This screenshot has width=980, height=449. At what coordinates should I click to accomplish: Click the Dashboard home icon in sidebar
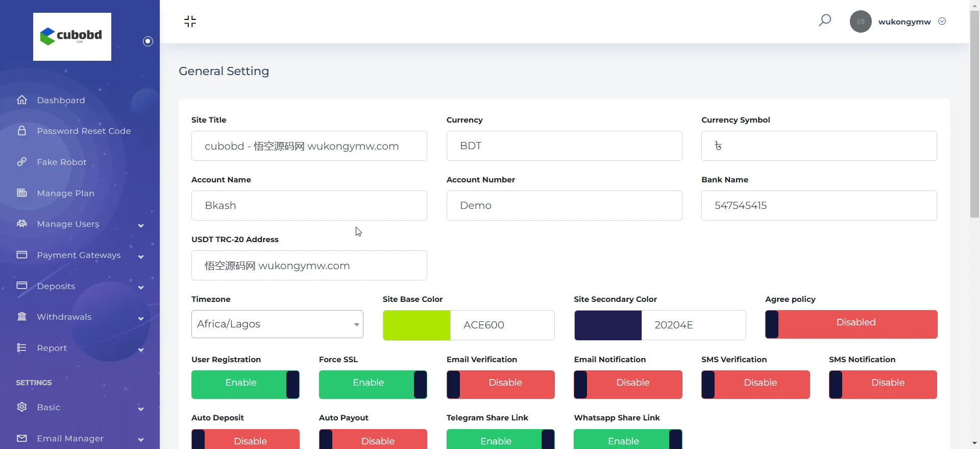22,100
